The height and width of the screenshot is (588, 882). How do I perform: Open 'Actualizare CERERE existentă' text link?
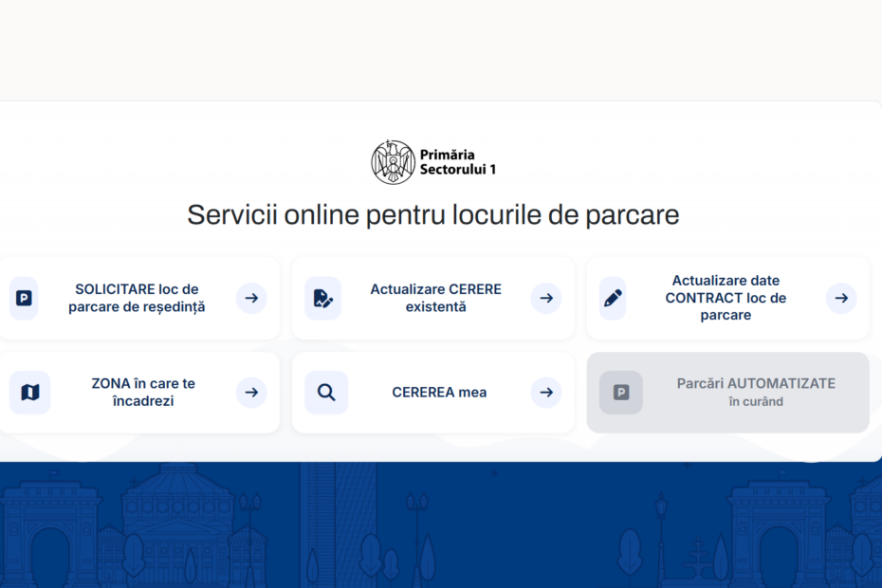tap(435, 298)
